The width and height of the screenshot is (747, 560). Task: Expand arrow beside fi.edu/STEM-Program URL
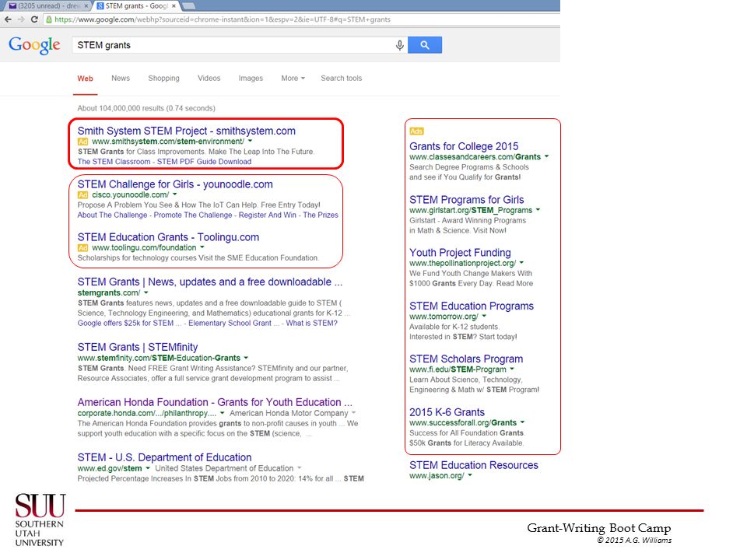pos(512,369)
